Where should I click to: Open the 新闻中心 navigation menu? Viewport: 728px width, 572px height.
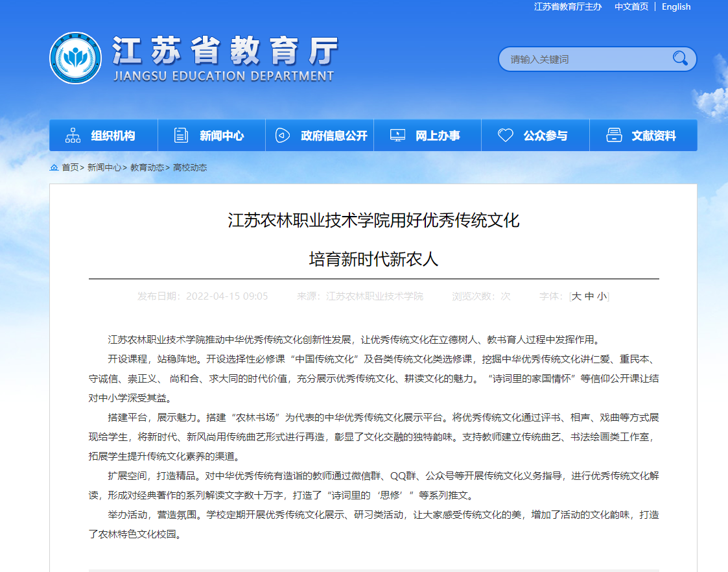[x=222, y=136]
